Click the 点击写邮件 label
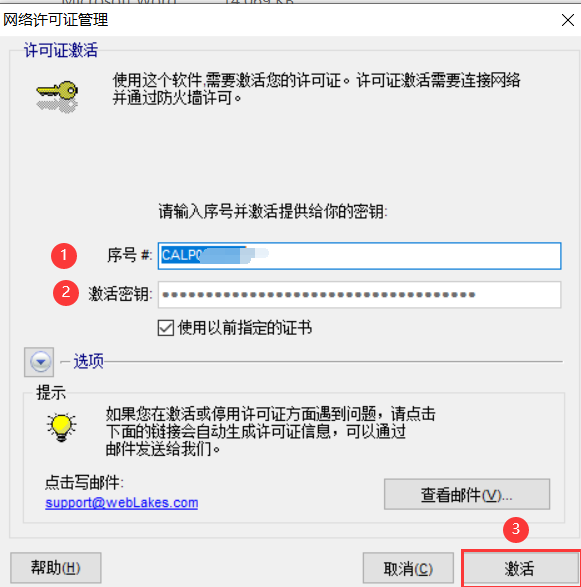581x587 pixels. [84, 483]
